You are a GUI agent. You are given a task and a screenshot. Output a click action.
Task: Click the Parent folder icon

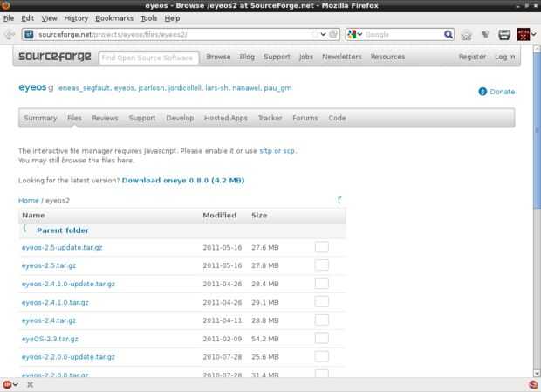[24, 228]
